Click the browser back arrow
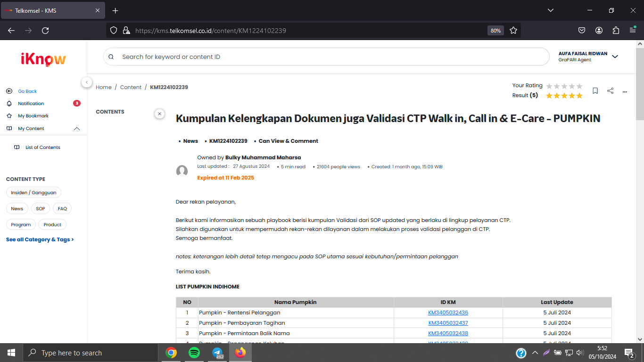The image size is (644, 362). click(x=11, y=30)
